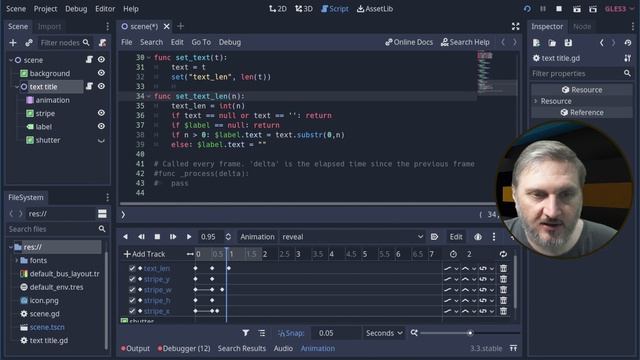
Task: Switch to the Import tab
Action: (49, 27)
